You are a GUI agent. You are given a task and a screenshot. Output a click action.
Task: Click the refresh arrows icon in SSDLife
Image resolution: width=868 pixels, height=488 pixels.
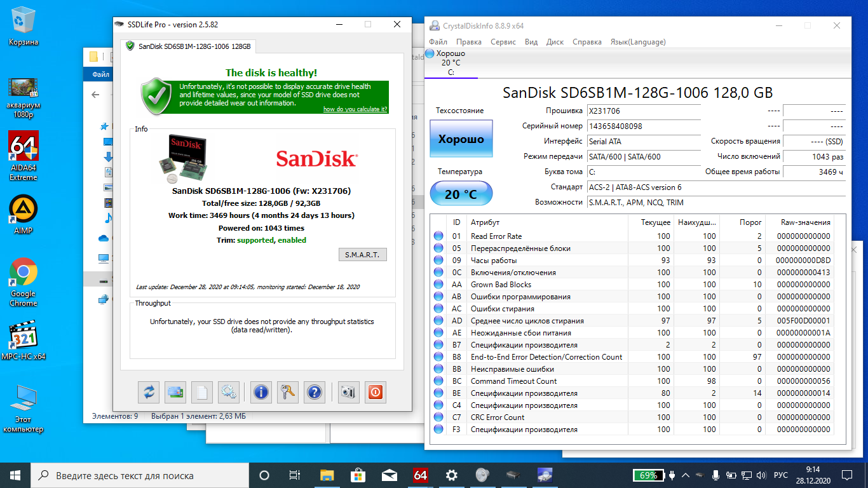(x=149, y=392)
